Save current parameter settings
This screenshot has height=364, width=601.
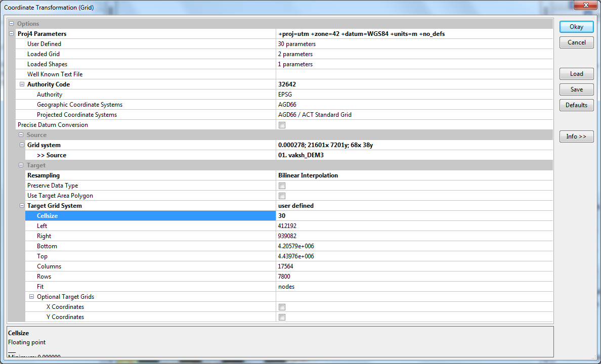[577, 89]
